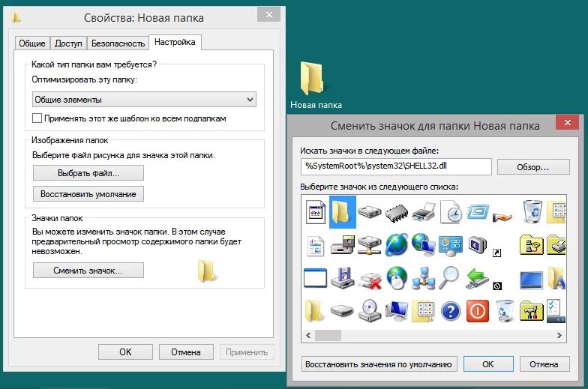This screenshot has width=588, height=389.
Task: Open the Доступ tab
Action: tap(68, 43)
